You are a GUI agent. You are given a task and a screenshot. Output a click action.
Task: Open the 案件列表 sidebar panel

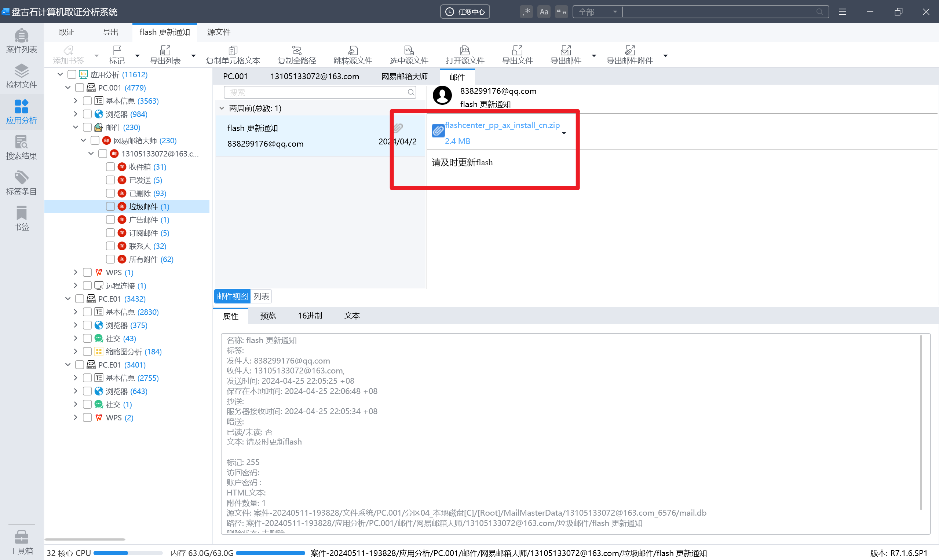click(22, 41)
